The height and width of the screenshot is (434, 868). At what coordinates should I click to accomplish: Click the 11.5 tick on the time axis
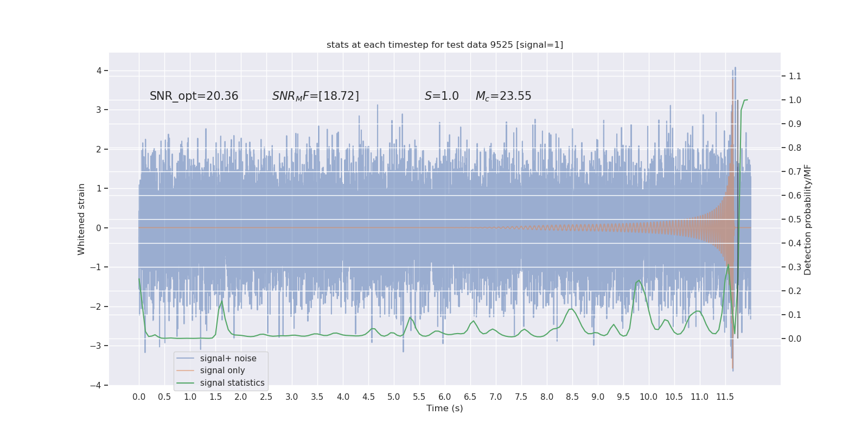[x=725, y=397]
